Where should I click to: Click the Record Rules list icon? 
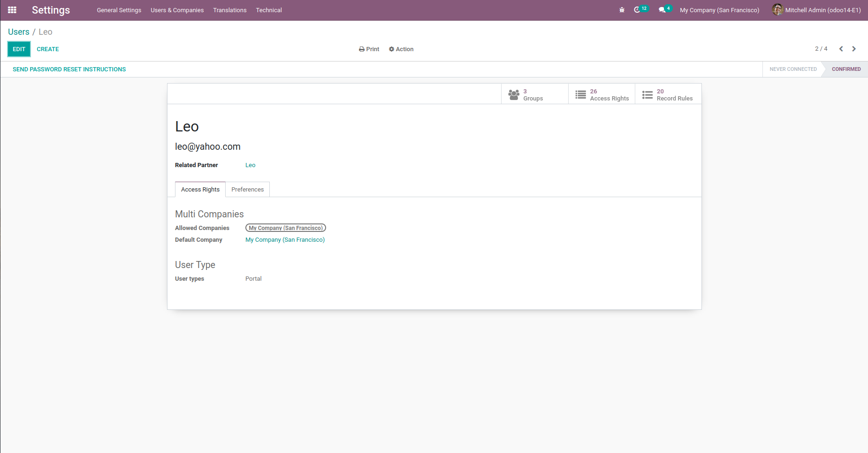click(x=647, y=95)
